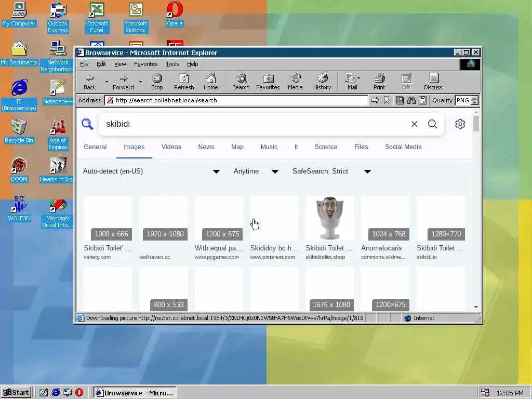Adjust the Quality PNG stepper arrows
The height and width of the screenshot is (399, 532).
[x=475, y=100]
